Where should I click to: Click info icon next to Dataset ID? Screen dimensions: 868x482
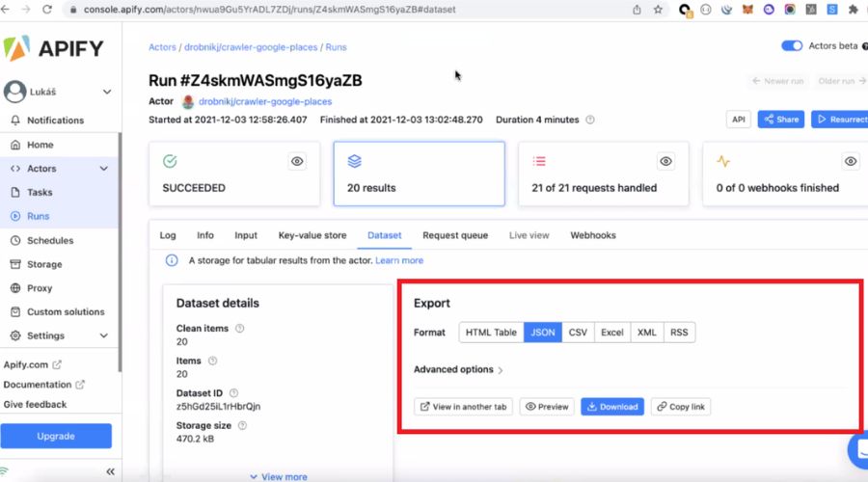coord(233,393)
